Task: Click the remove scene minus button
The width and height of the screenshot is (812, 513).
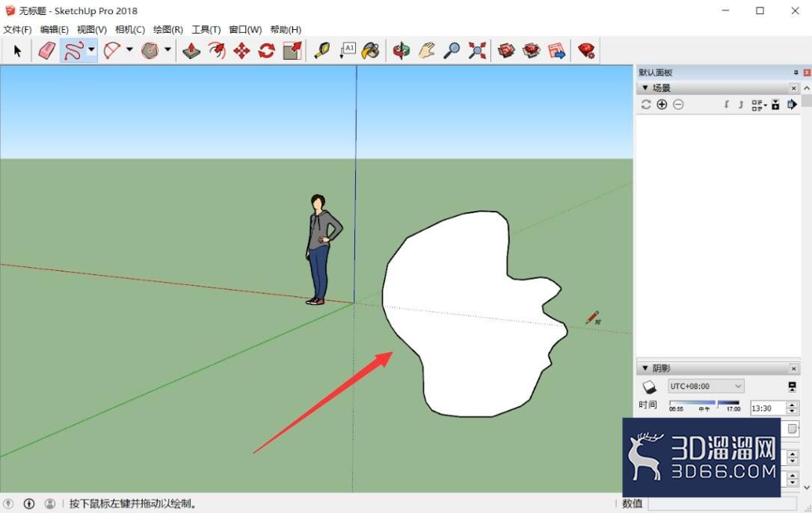Action: 678,105
